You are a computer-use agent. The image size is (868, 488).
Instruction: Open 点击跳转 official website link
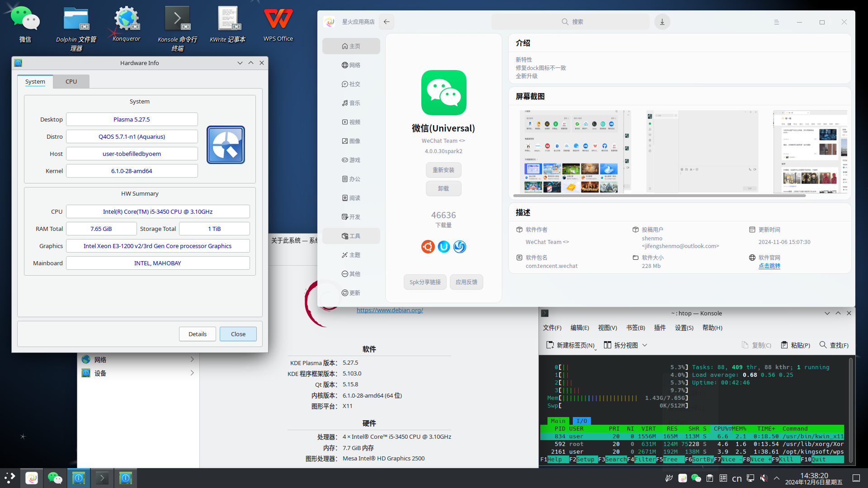tap(769, 266)
